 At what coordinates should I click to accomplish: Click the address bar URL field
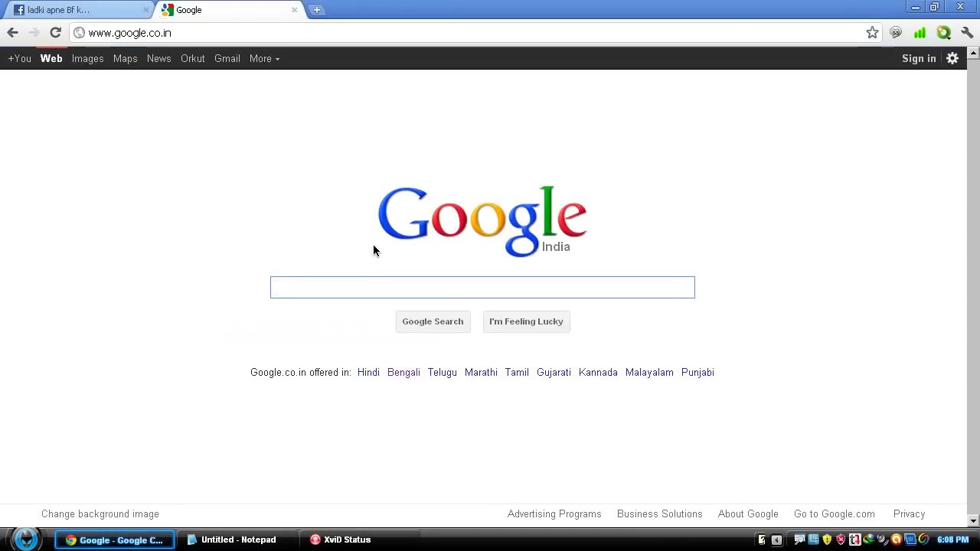tap(475, 33)
